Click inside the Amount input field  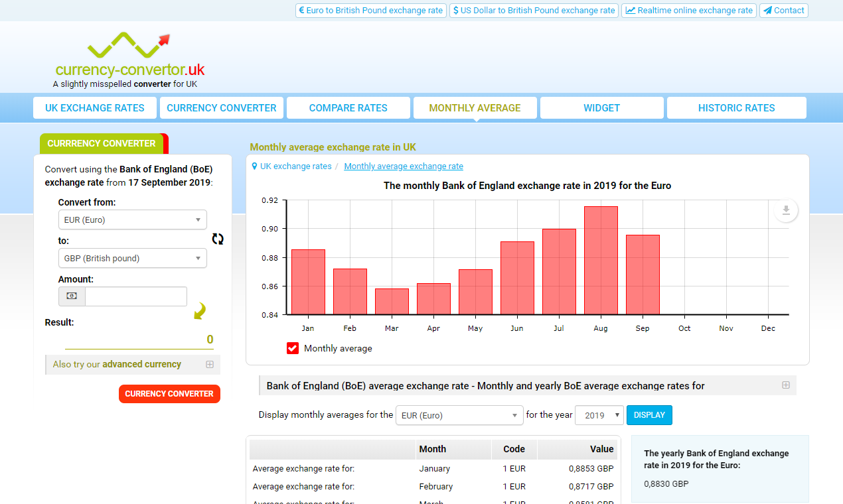[136, 296]
